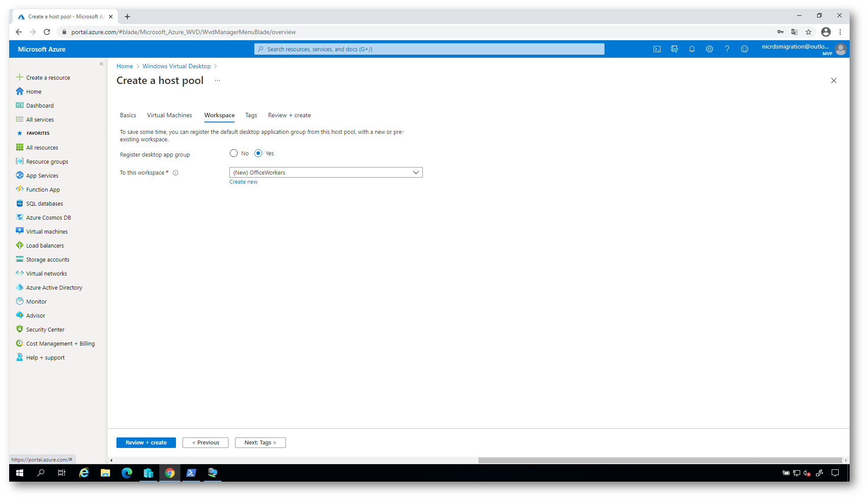868x500 pixels.
Task: Open SQL databases
Action: pos(40,203)
